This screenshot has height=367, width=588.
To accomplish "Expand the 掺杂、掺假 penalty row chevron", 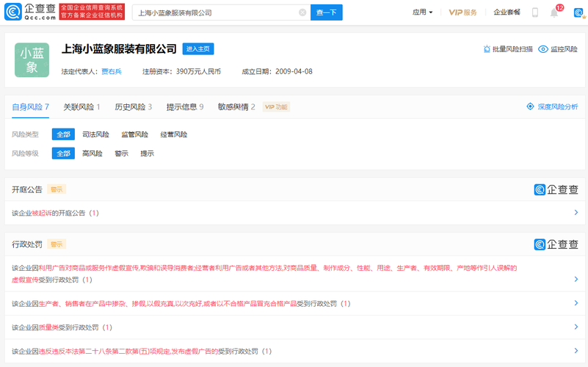I will (576, 303).
